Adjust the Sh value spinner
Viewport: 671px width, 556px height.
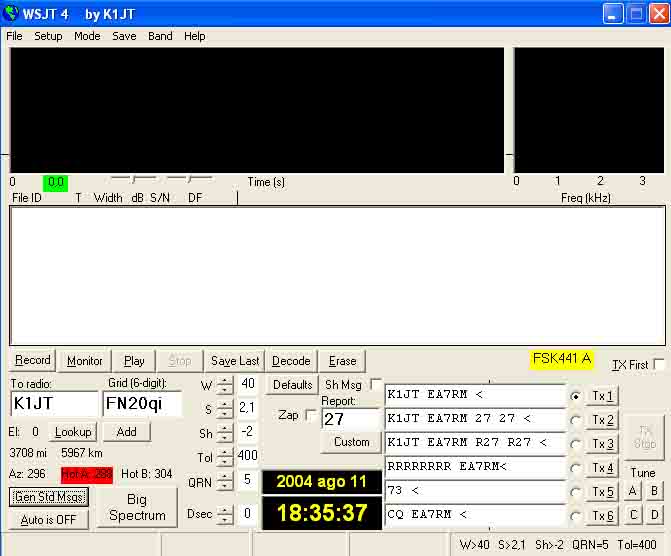click(224, 434)
